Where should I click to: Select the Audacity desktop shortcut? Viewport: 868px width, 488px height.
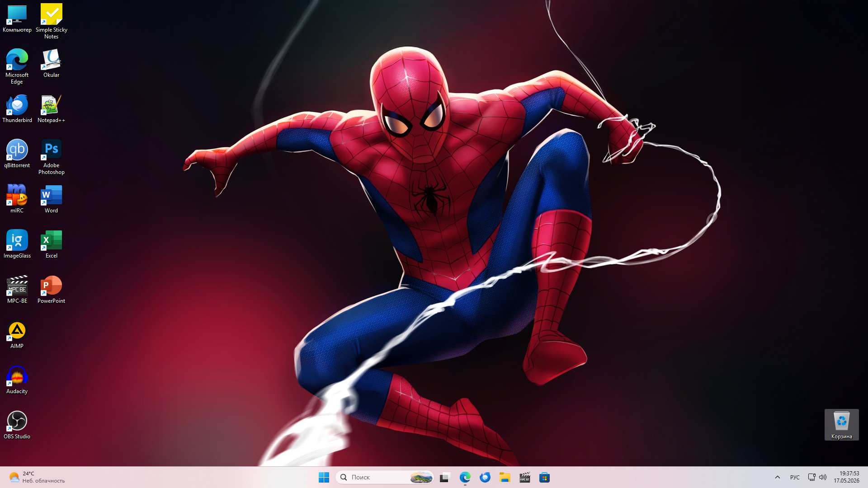pos(17,380)
